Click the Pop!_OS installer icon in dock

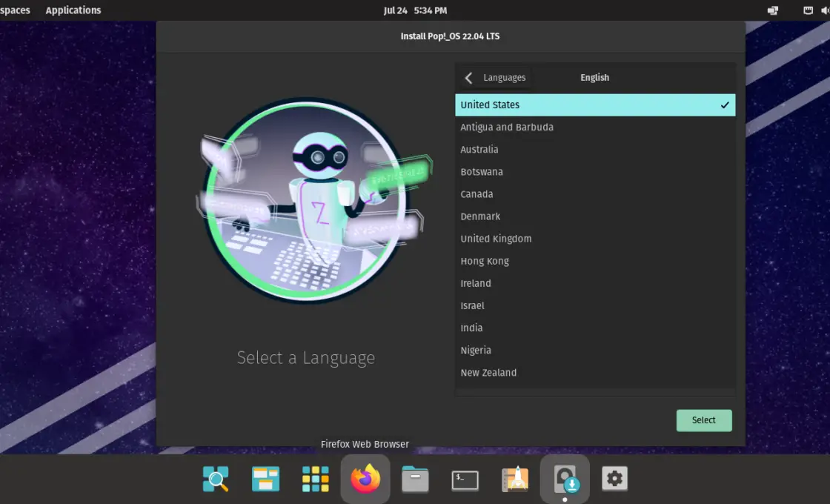(565, 479)
